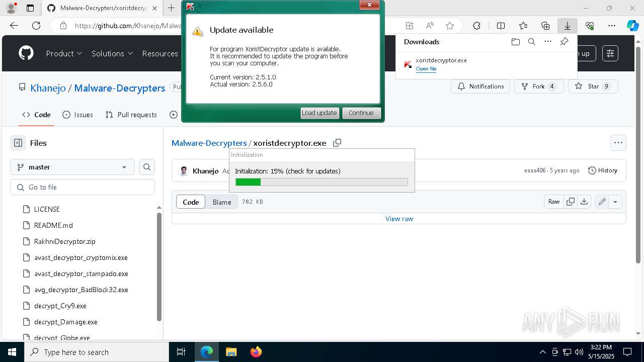The width and height of the screenshot is (644, 362).
Task: Open the Code tab
Action: coord(36,115)
